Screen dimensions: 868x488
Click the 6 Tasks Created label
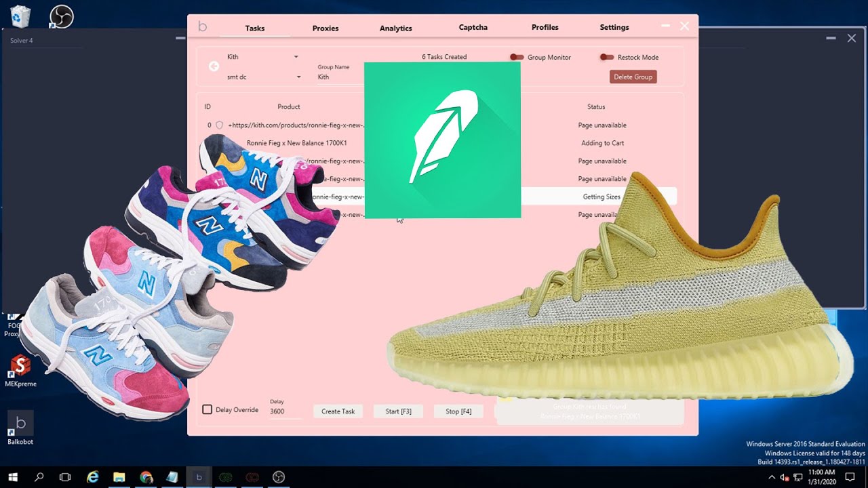444,57
